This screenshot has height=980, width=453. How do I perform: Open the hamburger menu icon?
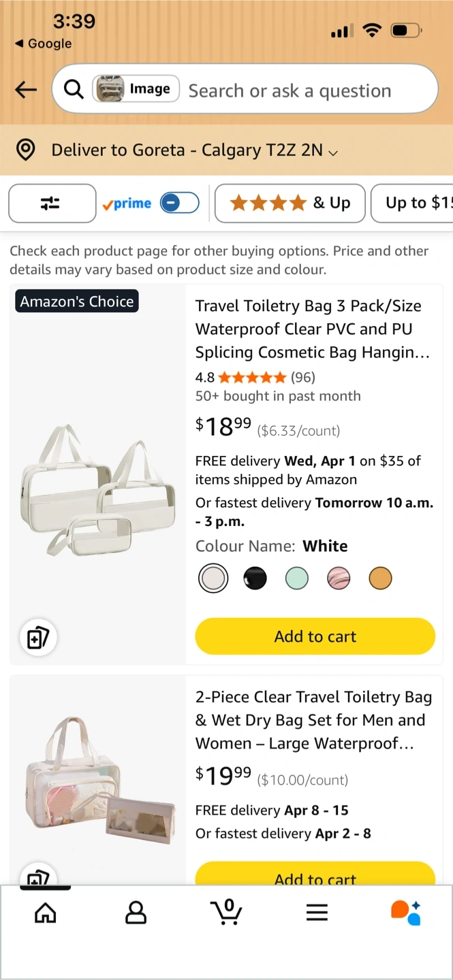click(x=317, y=913)
